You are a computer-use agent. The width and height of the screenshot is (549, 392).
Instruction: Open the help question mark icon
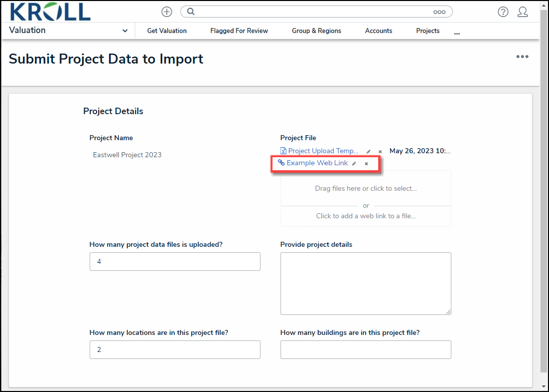pos(503,12)
